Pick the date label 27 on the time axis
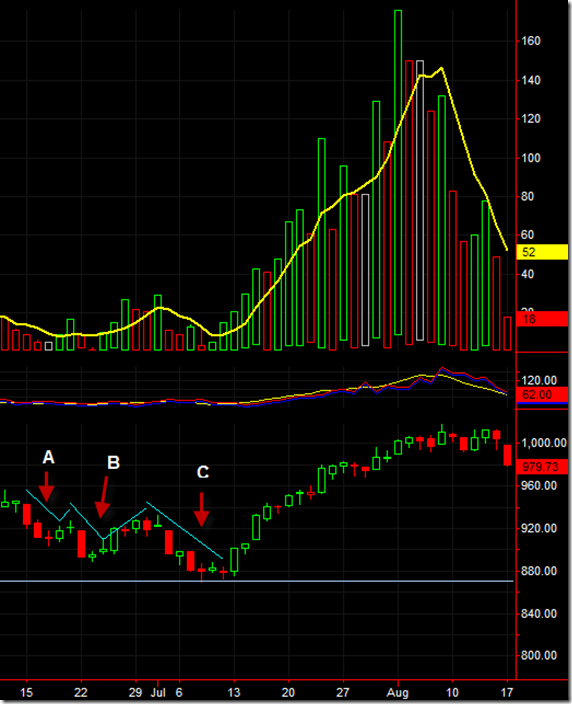This screenshot has height=704, width=572. [x=343, y=693]
